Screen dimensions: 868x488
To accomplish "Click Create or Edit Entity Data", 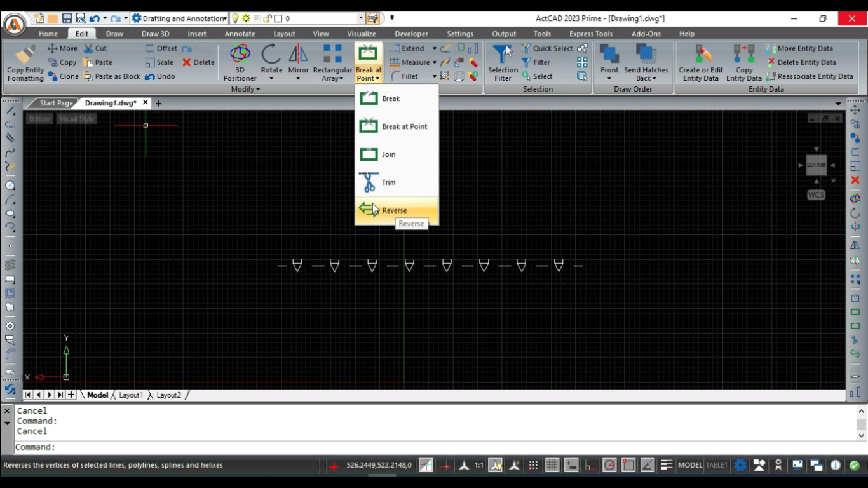I will click(x=701, y=63).
